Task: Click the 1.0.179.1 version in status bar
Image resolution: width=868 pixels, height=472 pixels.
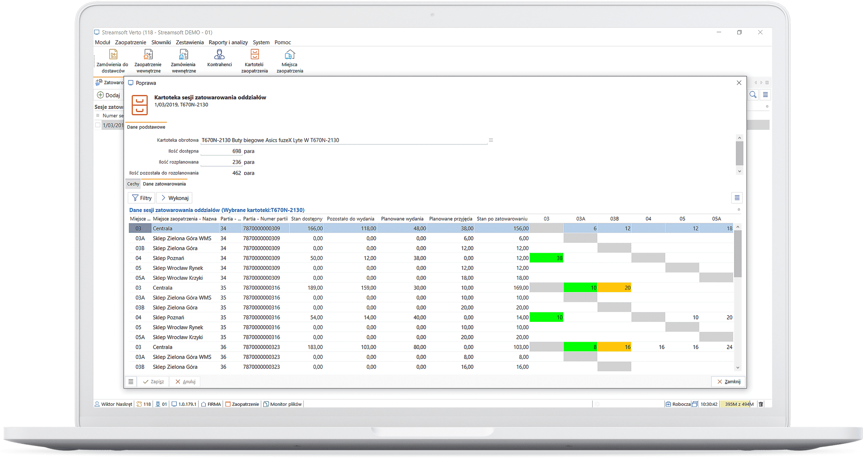Action: point(184,404)
